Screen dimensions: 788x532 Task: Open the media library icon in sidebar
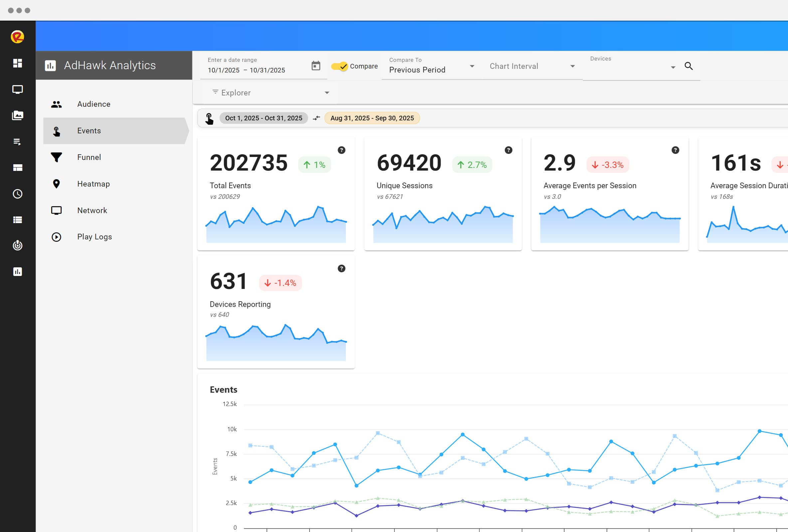point(18,115)
